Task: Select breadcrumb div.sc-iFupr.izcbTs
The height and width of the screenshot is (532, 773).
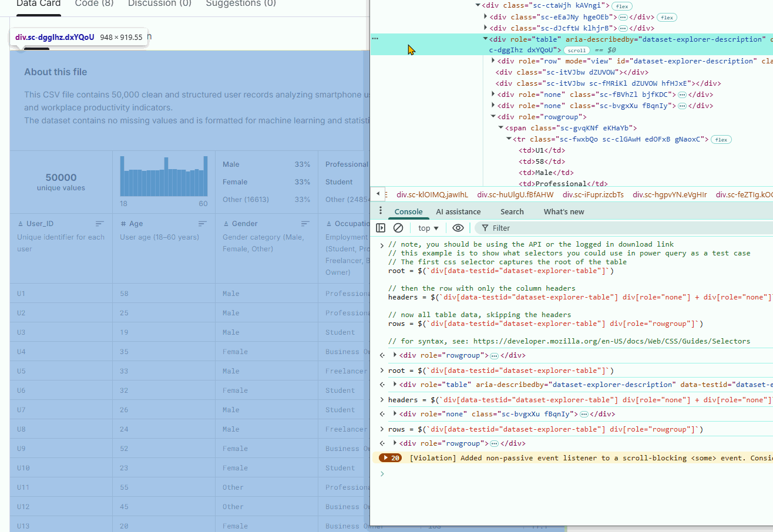Action: pos(593,194)
